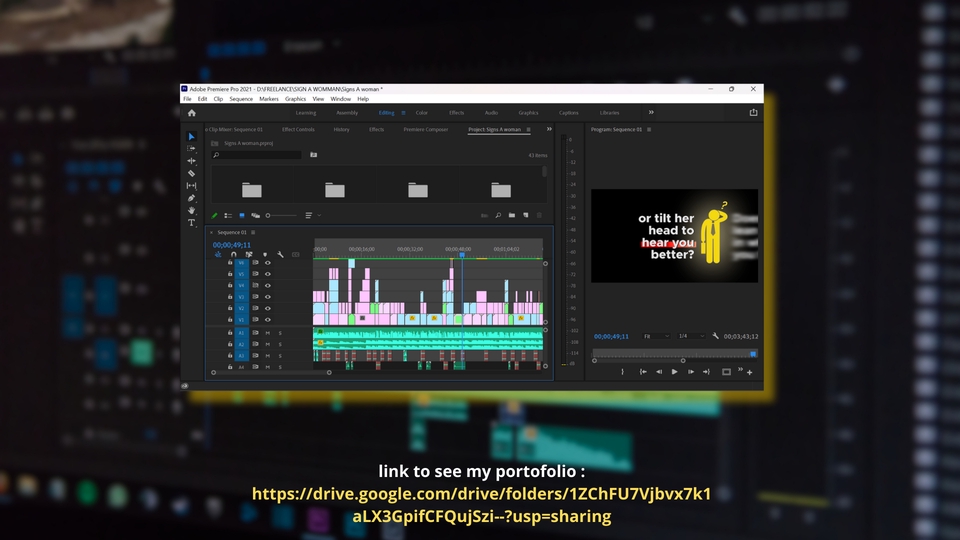Screen dimensions: 960x540
Task: Switch to the Premiere Composer tab
Action: coord(426,130)
